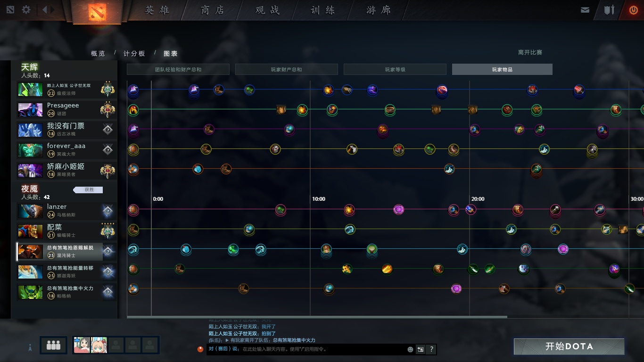Click the 开始DOTA button
644x362 pixels.
(x=569, y=346)
